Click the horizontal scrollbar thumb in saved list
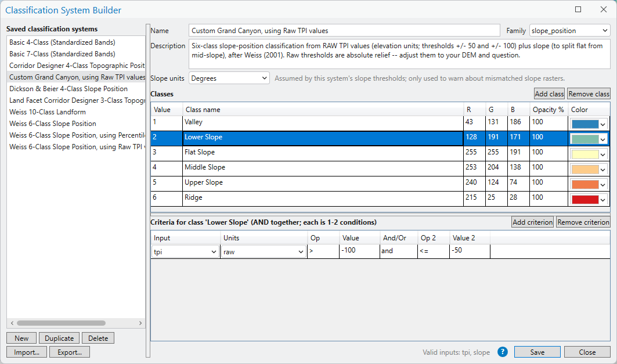The image size is (617, 364). [x=61, y=323]
